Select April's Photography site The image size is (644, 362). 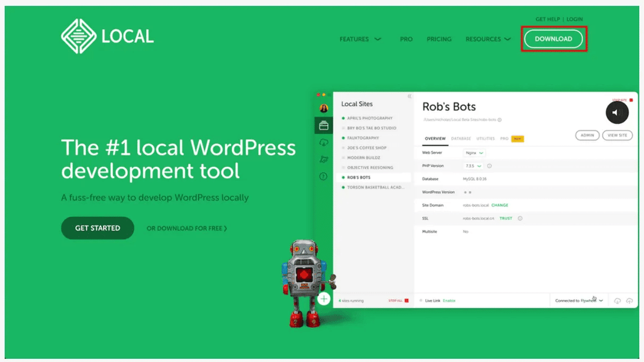[x=370, y=118]
